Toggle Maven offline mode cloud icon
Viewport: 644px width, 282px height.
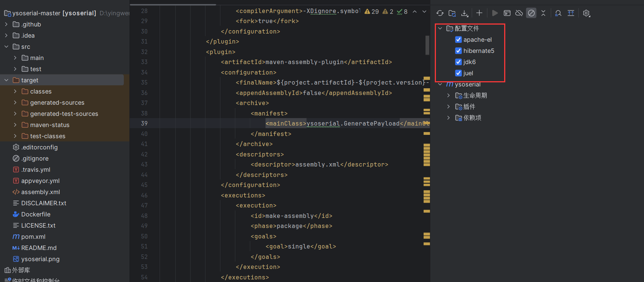tap(519, 13)
